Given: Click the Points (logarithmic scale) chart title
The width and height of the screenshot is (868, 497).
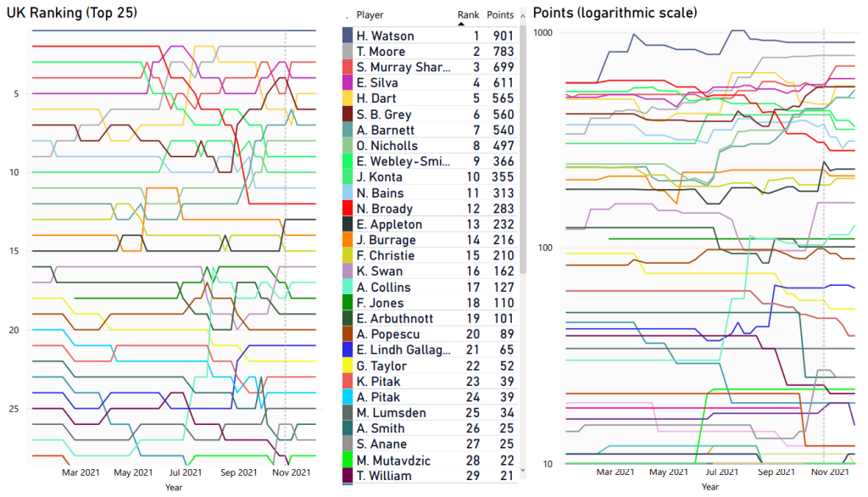Looking at the screenshot, I should click(615, 13).
